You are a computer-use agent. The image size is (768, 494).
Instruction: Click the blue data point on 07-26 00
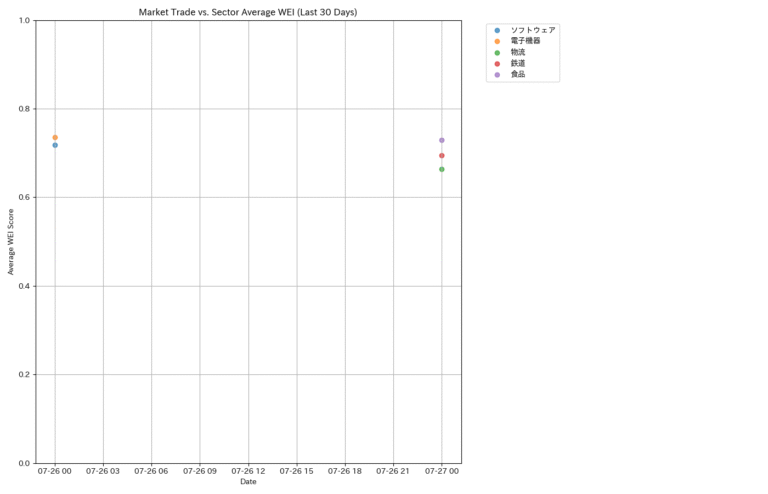pos(55,145)
